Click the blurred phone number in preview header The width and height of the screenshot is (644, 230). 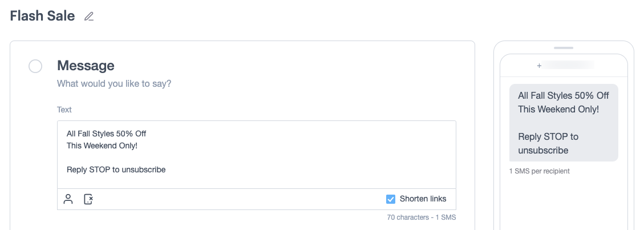[568, 66]
